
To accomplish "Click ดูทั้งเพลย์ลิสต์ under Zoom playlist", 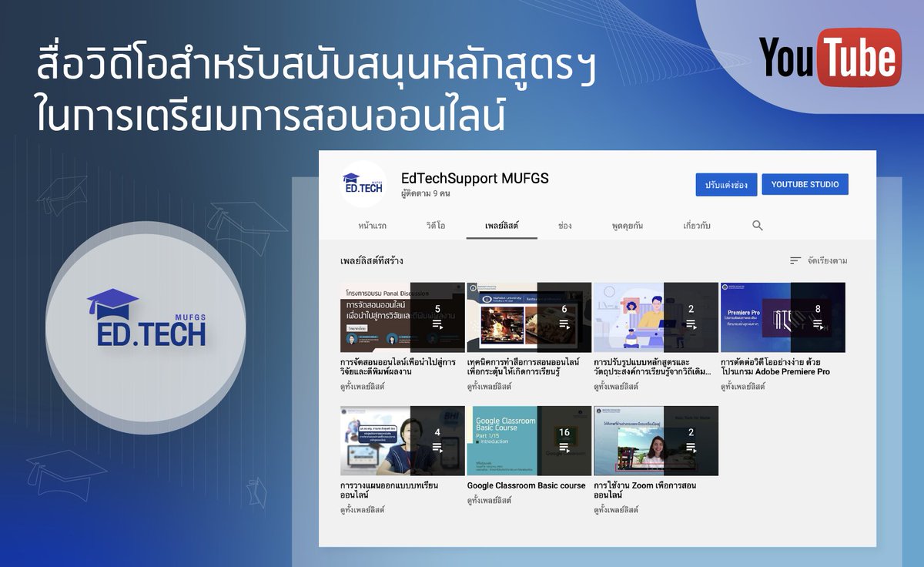I will tap(616, 510).
